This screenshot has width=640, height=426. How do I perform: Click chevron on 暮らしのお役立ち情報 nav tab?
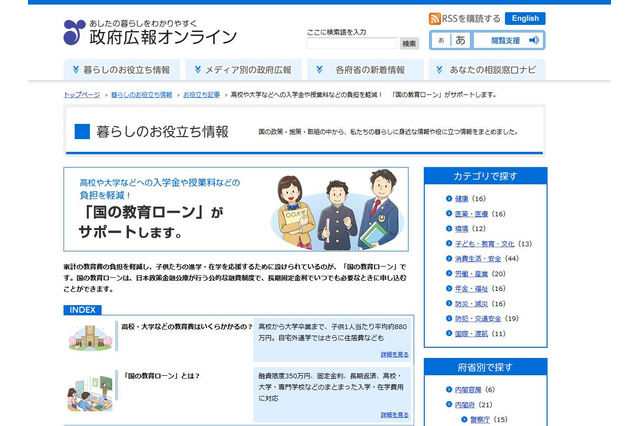point(76,69)
